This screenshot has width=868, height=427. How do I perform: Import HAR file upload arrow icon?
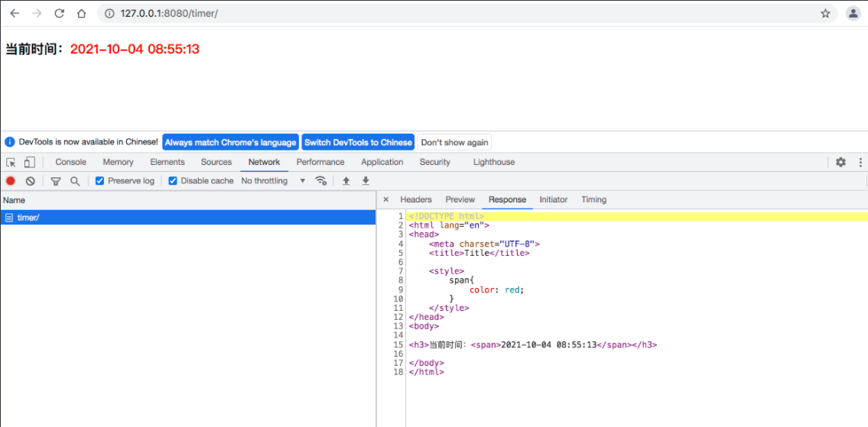[x=346, y=181]
